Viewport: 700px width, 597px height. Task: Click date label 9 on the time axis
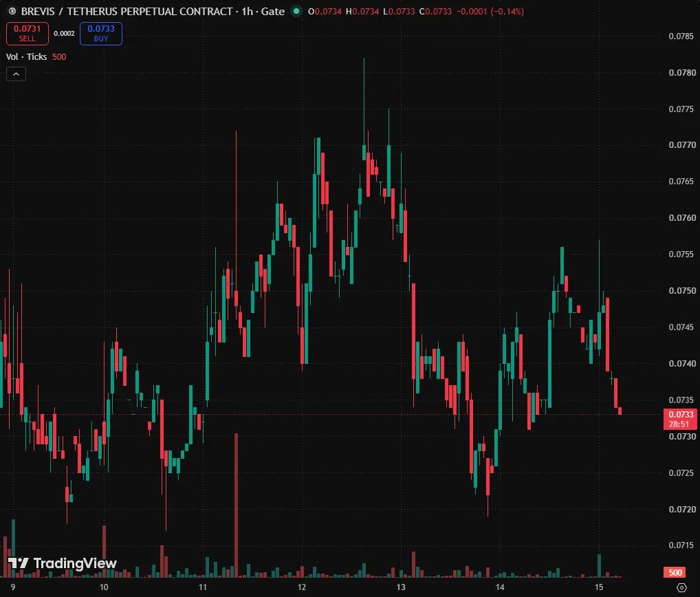coord(13,587)
